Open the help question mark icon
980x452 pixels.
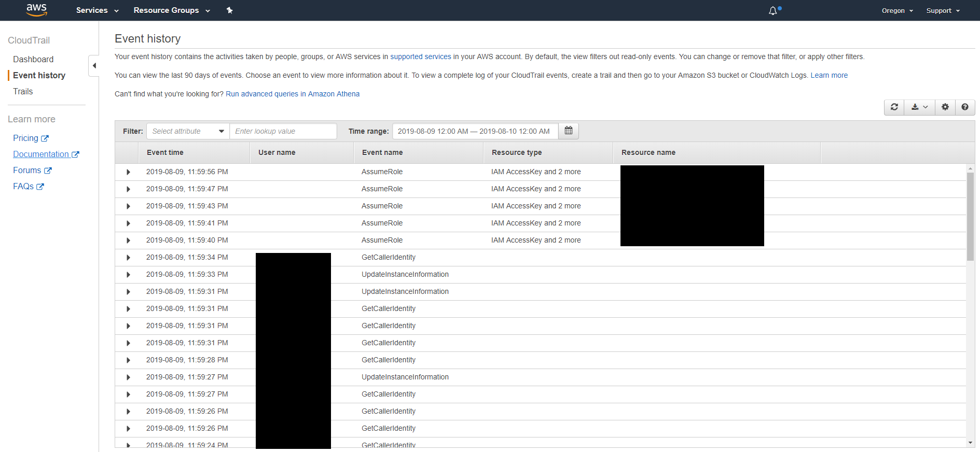point(965,107)
